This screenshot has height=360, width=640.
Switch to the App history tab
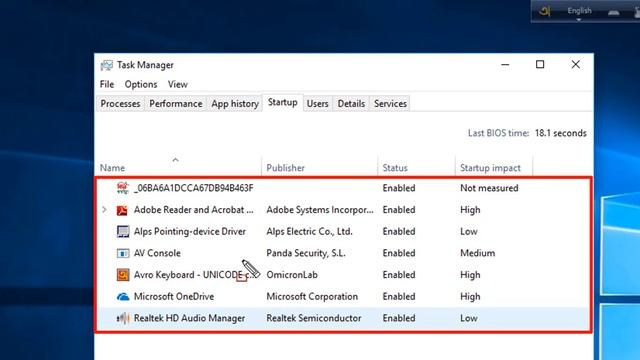click(235, 104)
